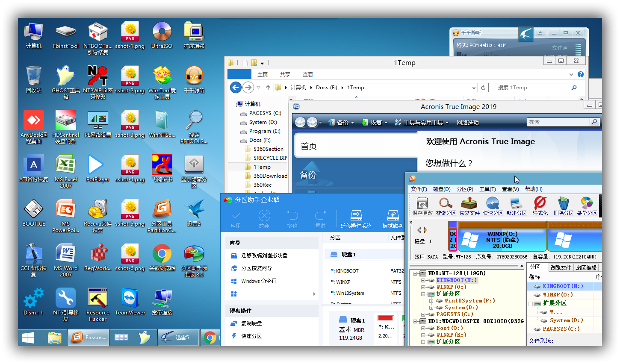Open the DiskGenius 文件(F) menu
This screenshot has height=364, width=620.
pyautogui.click(x=419, y=189)
